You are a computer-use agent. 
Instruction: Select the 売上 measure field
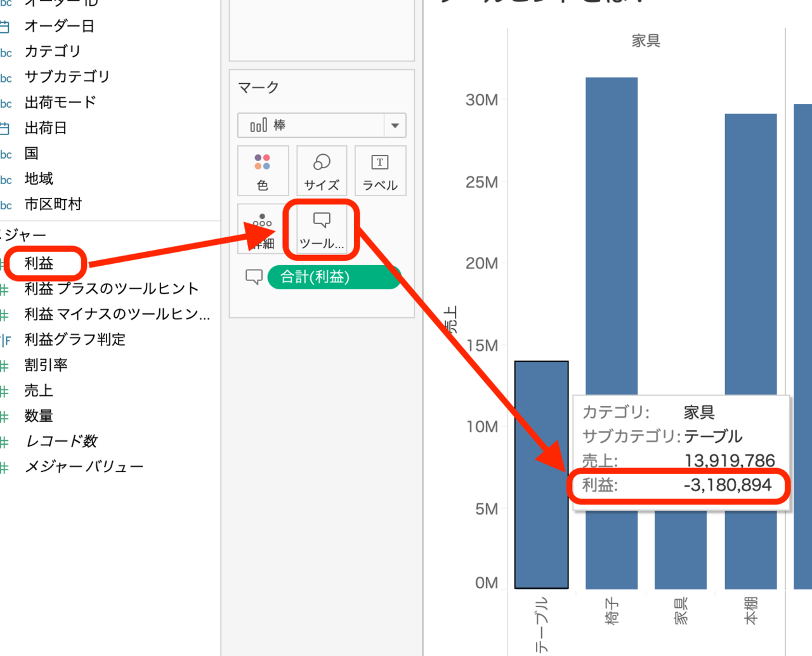pyautogui.click(x=39, y=391)
